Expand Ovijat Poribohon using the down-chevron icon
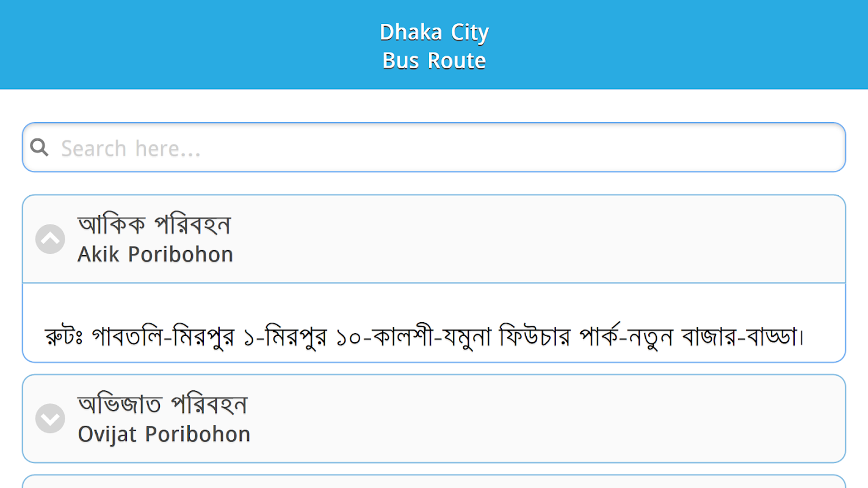 50,418
